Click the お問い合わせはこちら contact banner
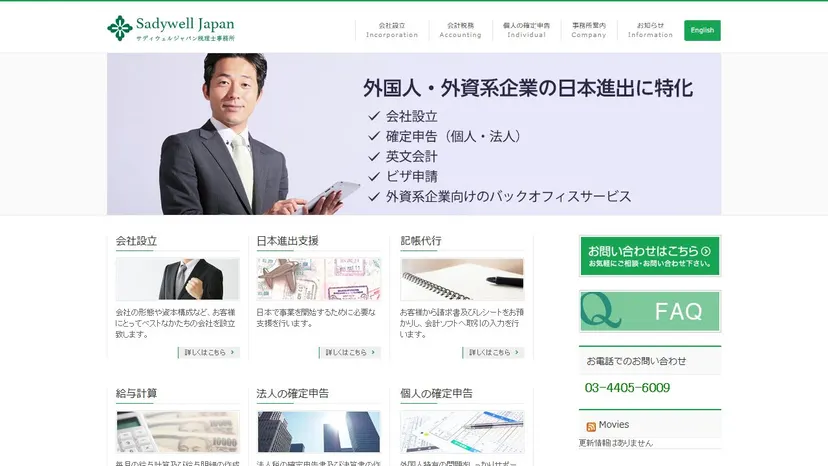The width and height of the screenshot is (828, 466). pyautogui.click(x=650, y=256)
